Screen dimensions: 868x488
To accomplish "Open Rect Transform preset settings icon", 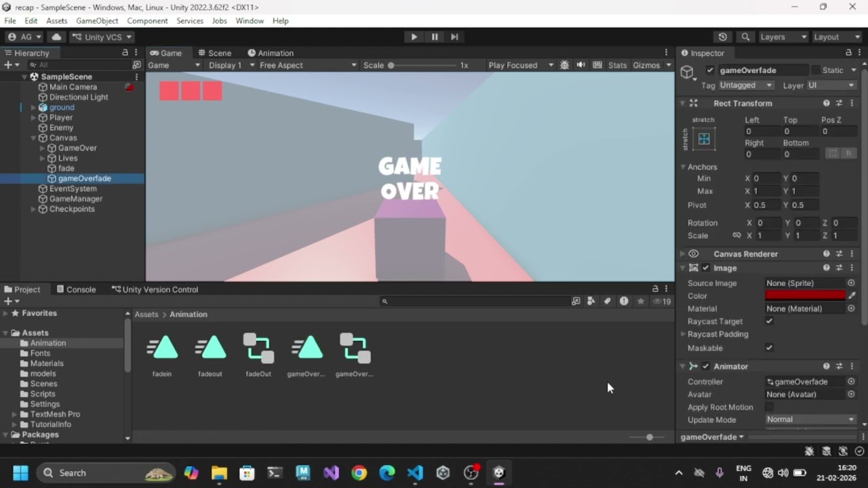I will point(839,103).
